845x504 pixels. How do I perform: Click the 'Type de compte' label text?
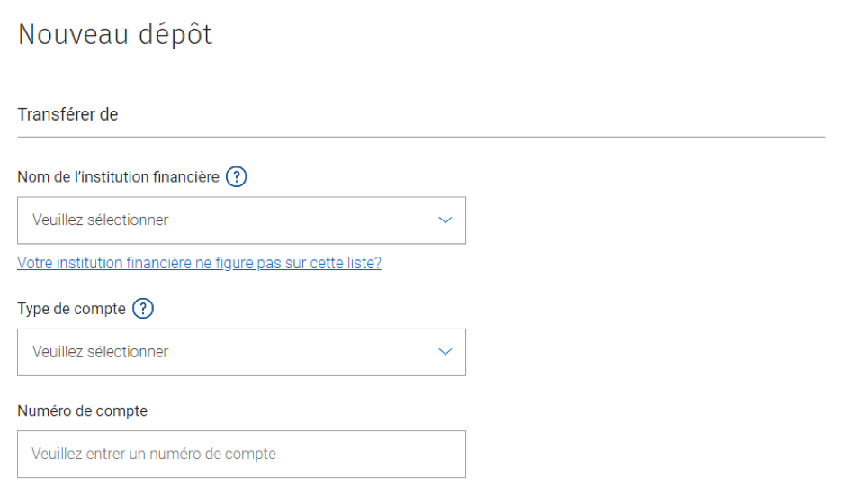tap(71, 309)
